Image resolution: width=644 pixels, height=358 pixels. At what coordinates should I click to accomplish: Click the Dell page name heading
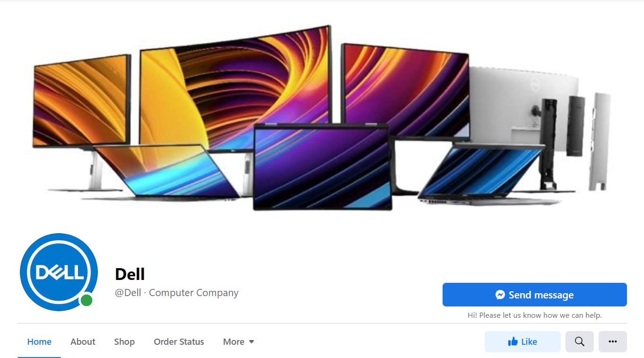(x=130, y=274)
